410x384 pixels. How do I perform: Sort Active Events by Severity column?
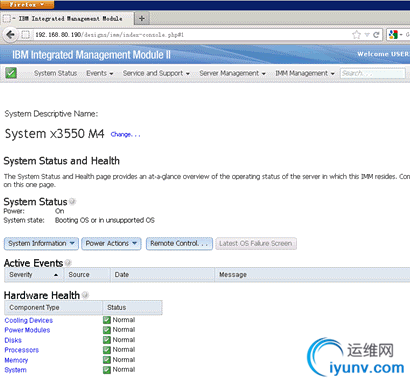click(x=33, y=275)
